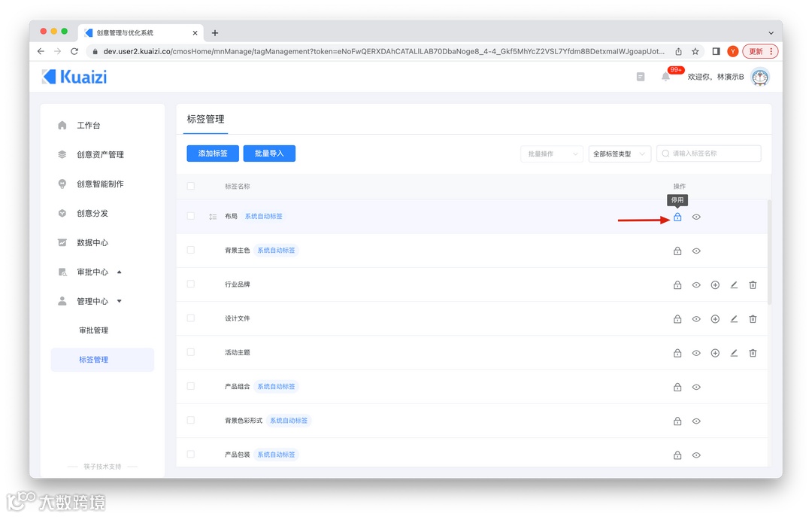
Task: Click the lock icon in 背景主色 row
Action: [x=677, y=251]
